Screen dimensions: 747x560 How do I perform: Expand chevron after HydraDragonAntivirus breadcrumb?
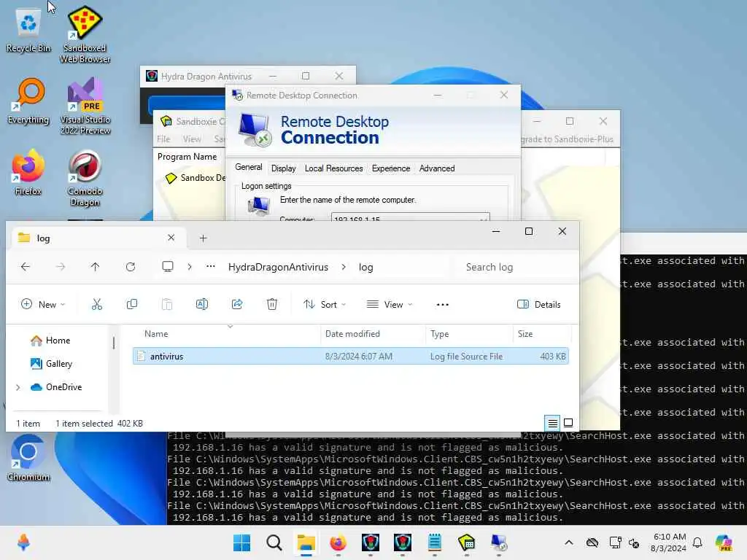coord(344,267)
